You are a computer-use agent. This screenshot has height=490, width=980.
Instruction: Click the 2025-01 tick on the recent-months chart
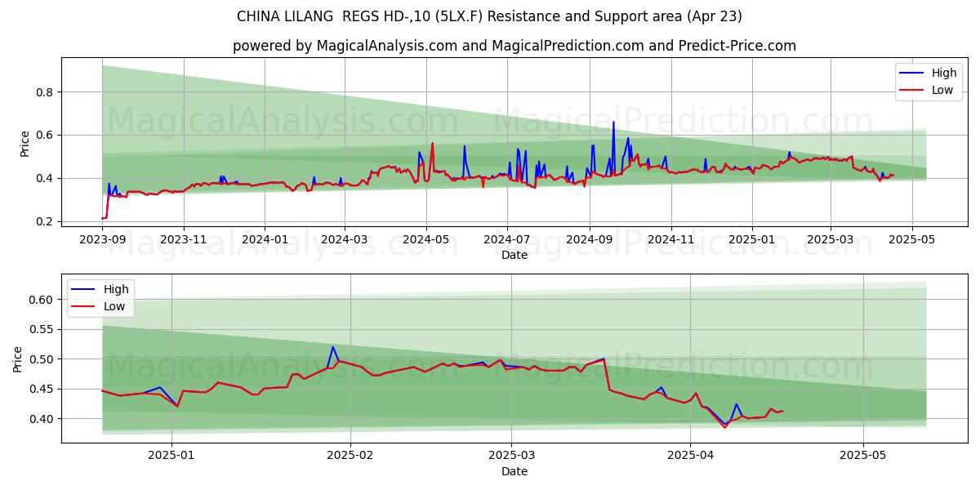click(171, 457)
